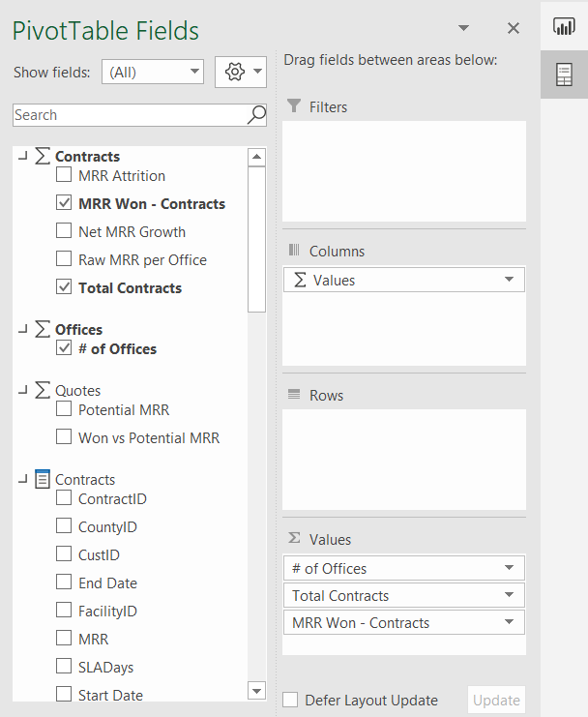Expand MRR Won - Contracts value options
Screen dimensions: 588x717
[509, 622]
